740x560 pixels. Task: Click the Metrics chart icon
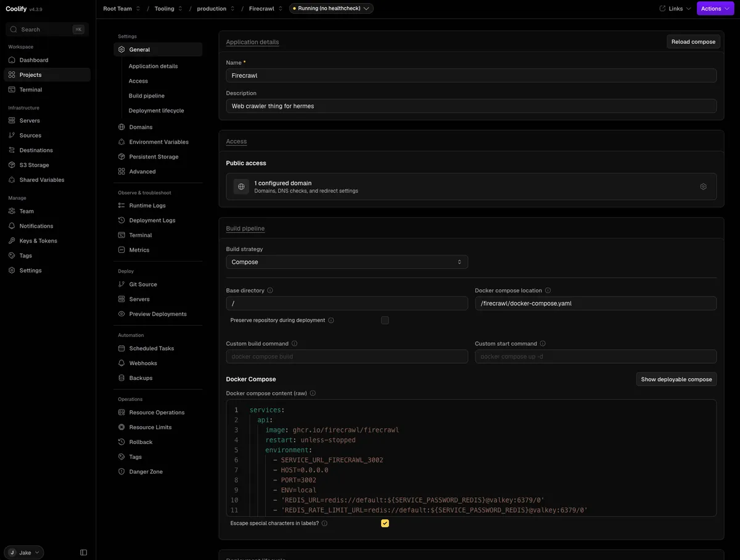pos(121,250)
